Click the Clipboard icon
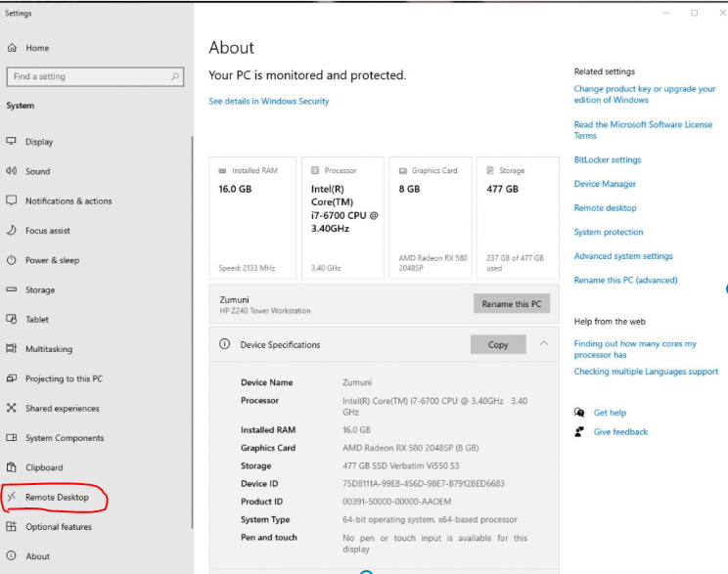The image size is (728, 574). [x=11, y=466]
